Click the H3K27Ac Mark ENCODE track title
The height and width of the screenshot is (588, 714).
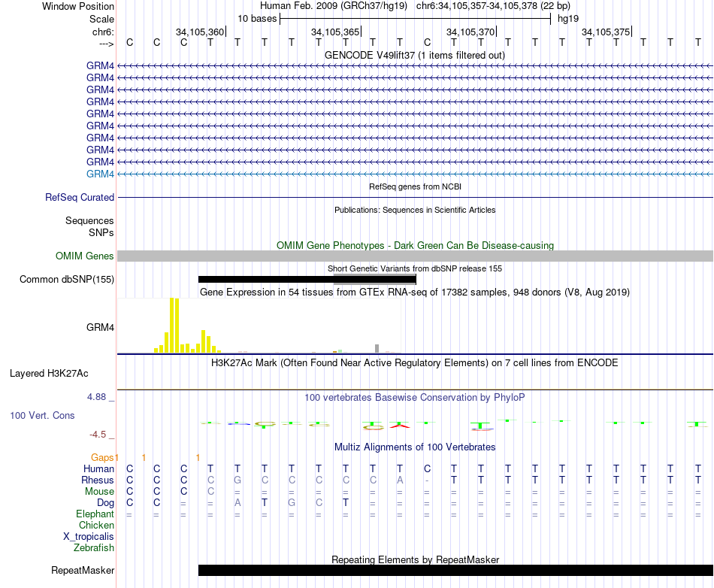pyautogui.click(x=415, y=363)
